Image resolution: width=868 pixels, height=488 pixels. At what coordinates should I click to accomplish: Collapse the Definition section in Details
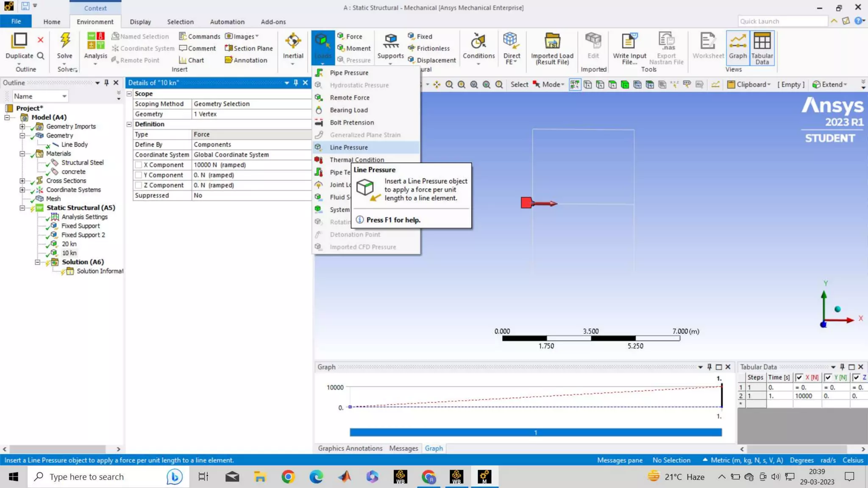click(x=129, y=124)
